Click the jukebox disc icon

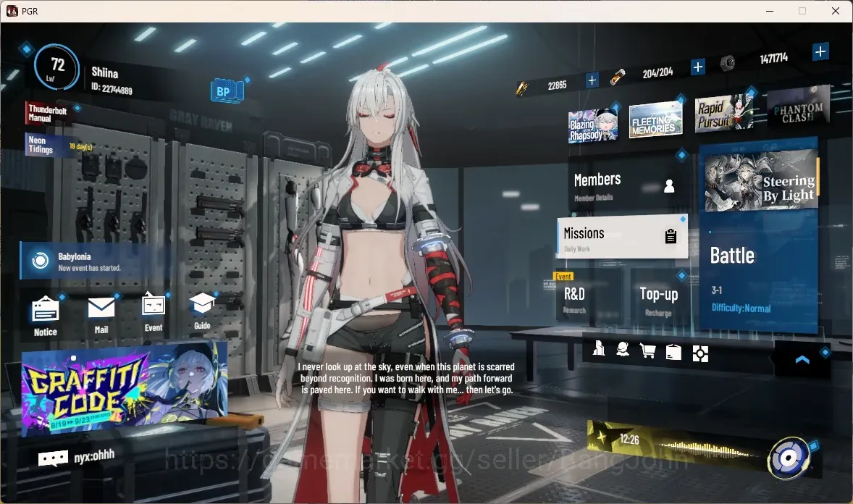tap(788, 458)
